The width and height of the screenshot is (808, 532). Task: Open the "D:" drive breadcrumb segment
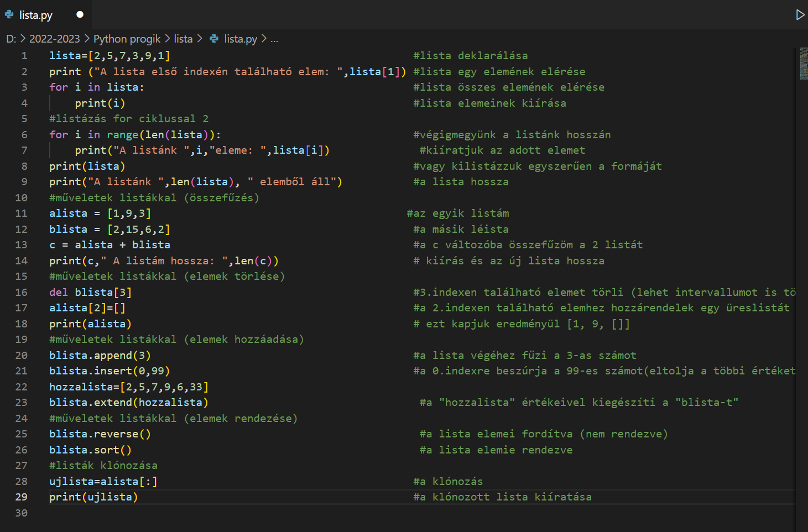[11, 39]
